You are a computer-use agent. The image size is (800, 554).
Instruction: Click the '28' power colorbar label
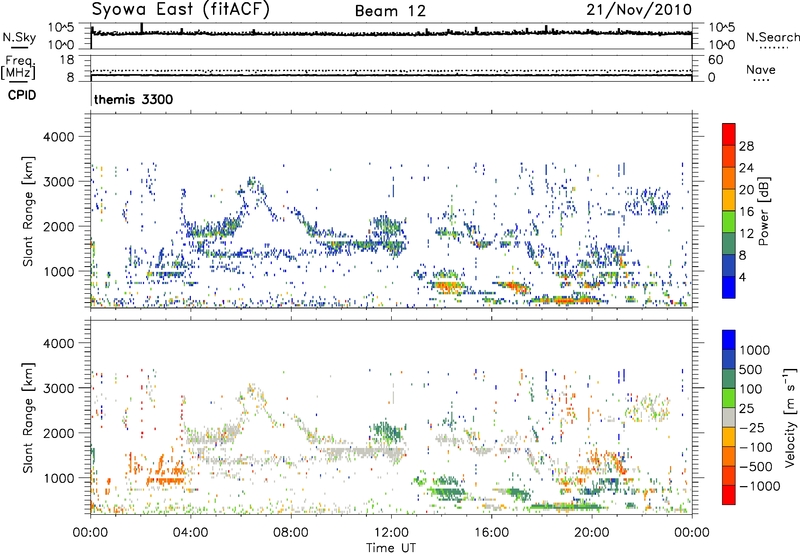click(x=746, y=146)
